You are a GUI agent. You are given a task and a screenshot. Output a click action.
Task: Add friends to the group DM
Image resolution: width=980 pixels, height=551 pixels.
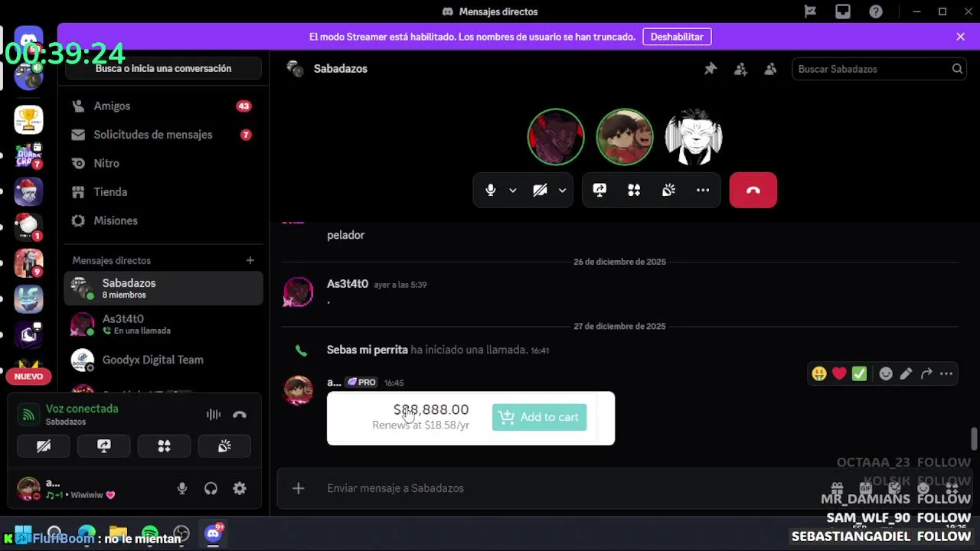pyautogui.click(x=740, y=69)
